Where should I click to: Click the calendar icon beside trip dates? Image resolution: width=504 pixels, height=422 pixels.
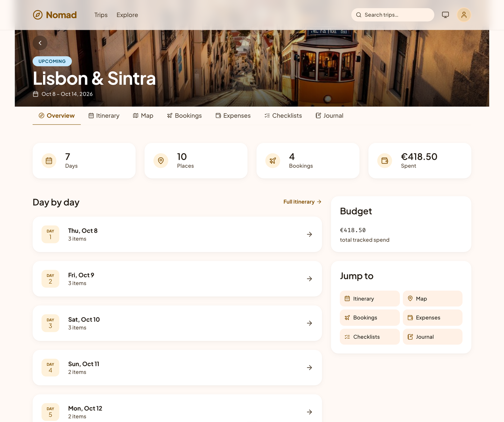click(36, 94)
